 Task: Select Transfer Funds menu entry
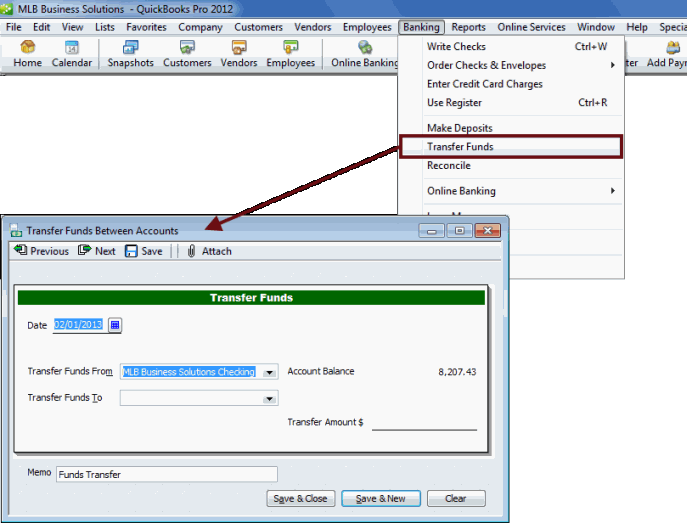point(511,147)
